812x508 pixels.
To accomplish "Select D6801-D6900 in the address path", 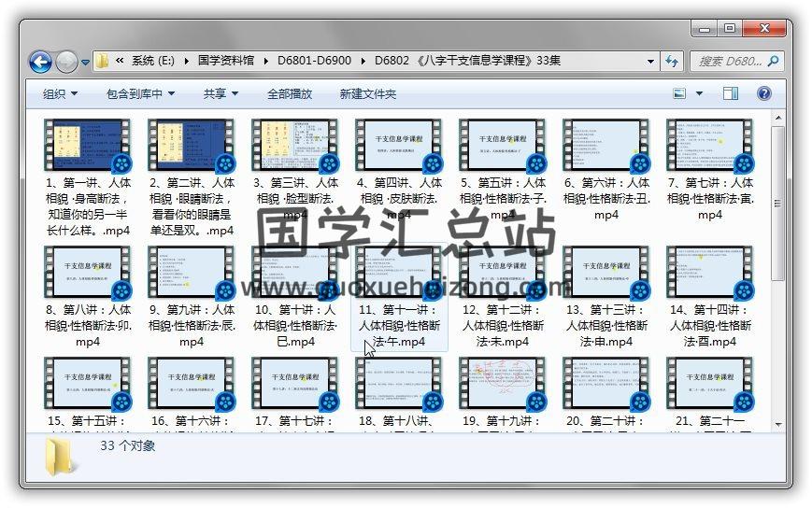I will click(314, 61).
